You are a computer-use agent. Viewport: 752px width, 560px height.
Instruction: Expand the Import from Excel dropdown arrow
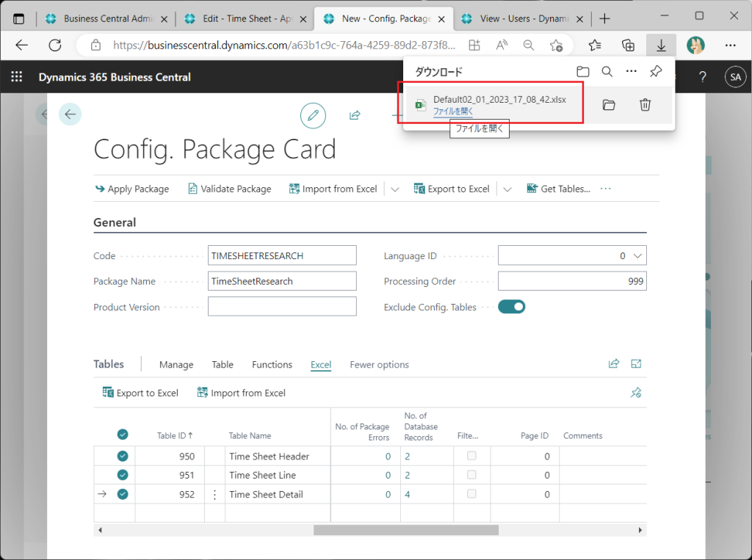[x=394, y=189]
